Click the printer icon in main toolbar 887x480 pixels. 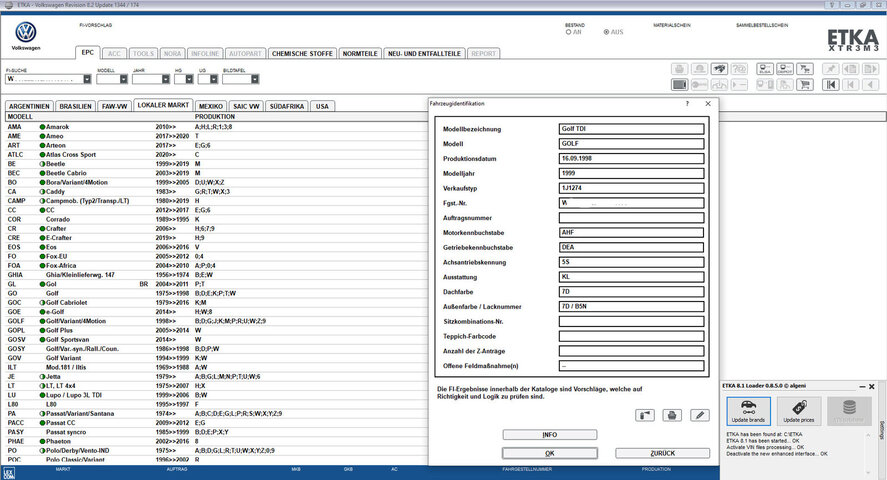pos(679,69)
